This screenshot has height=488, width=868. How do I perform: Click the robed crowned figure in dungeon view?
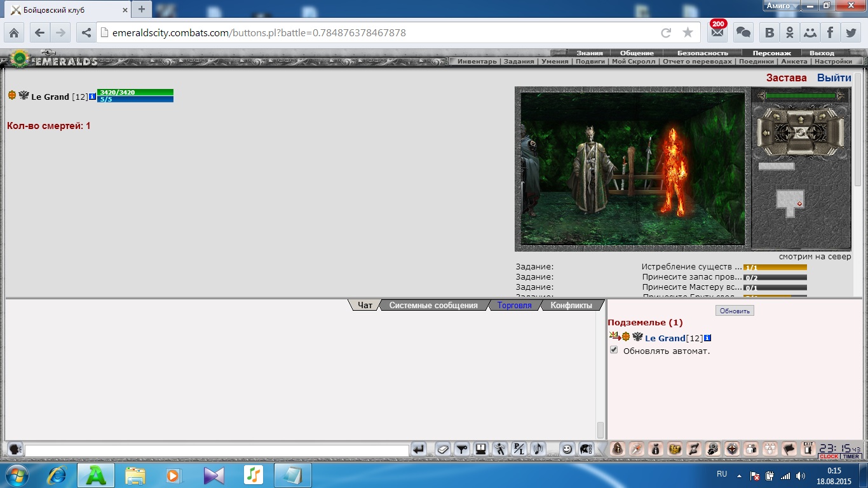(592, 169)
